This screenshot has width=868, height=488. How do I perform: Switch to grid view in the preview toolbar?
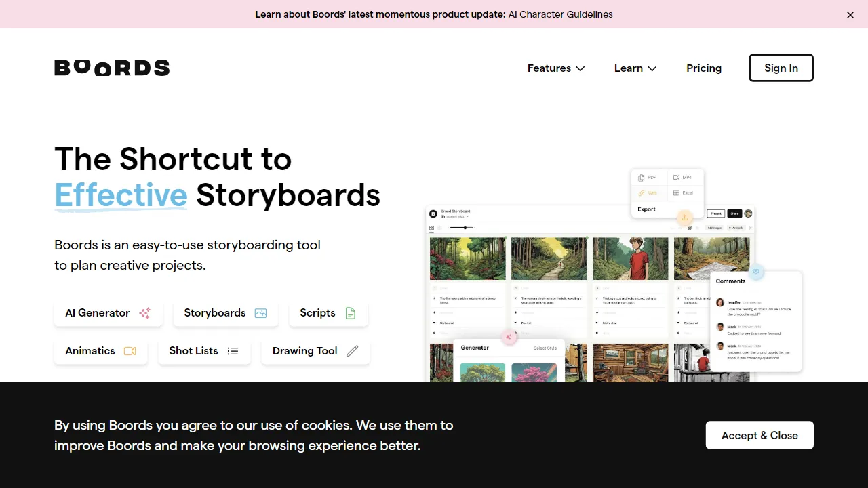(x=431, y=228)
